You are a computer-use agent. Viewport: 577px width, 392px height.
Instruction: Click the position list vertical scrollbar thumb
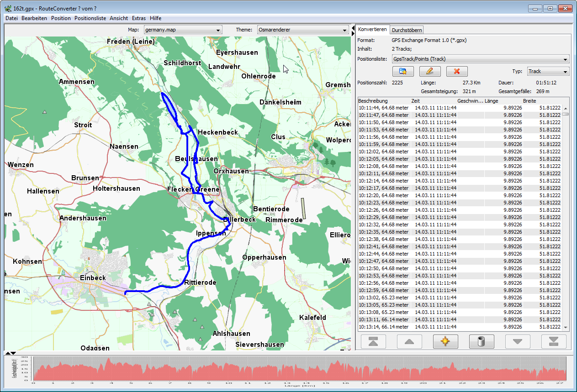point(566,114)
